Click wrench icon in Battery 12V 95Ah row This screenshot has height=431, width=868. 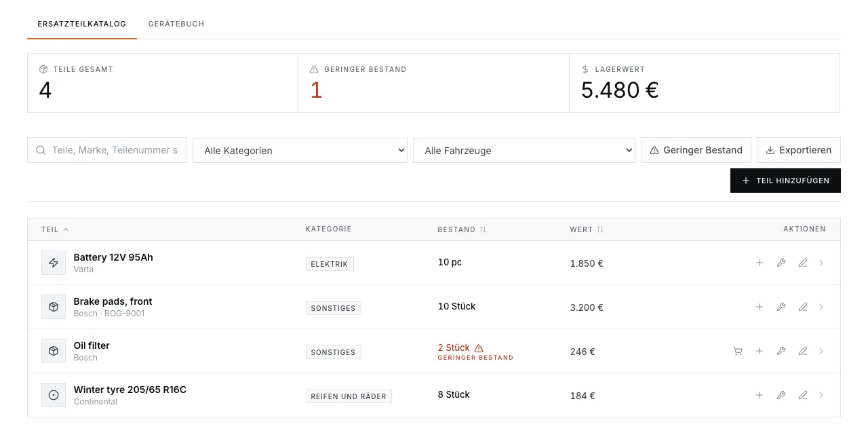(781, 263)
